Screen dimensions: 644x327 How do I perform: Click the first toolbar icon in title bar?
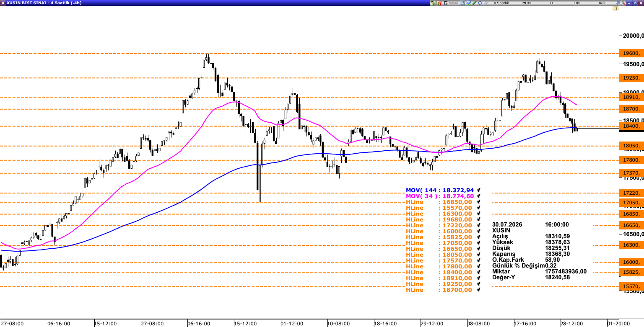pyautogui.click(x=433, y=3)
